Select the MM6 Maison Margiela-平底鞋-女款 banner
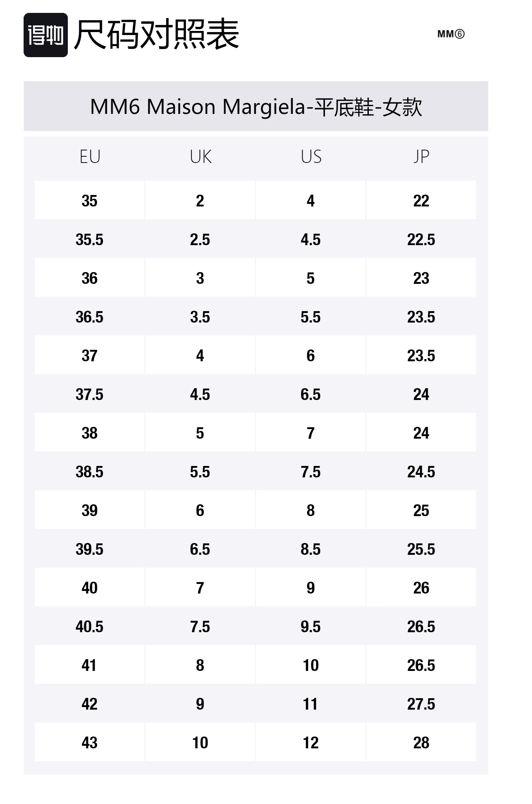Viewport: 532px width, 804px height. (x=256, y=107)
